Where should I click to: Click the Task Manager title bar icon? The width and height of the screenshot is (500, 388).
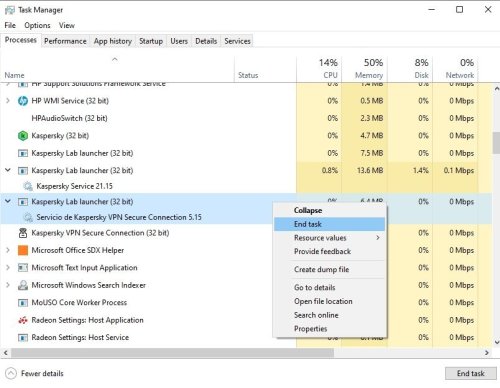pos(10,10)
